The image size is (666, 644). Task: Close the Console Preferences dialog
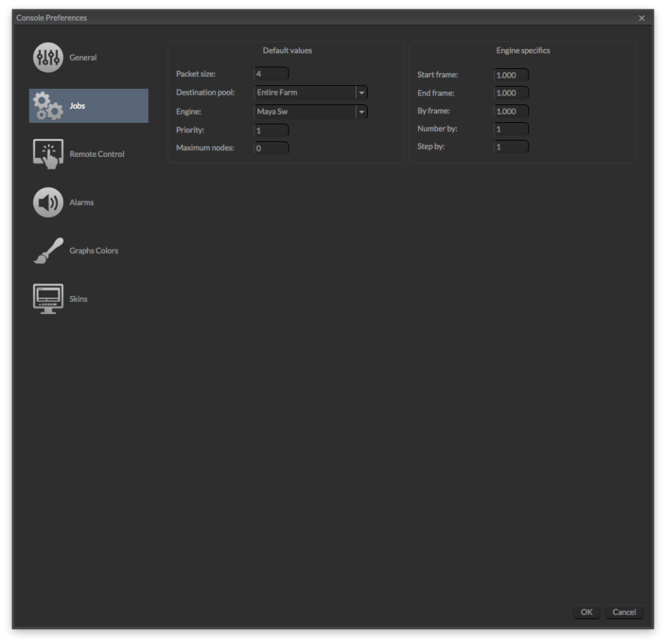(642, 17)
